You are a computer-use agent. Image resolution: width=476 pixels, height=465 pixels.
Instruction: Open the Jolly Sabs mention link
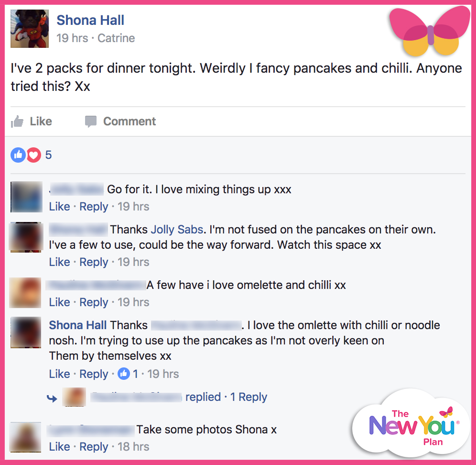(177, 230)
